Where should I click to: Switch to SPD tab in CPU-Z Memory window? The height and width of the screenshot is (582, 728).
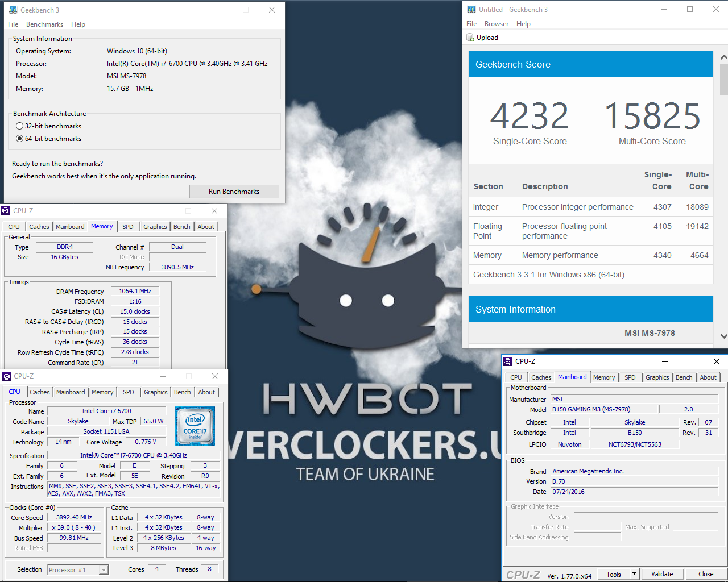[128, 227]
